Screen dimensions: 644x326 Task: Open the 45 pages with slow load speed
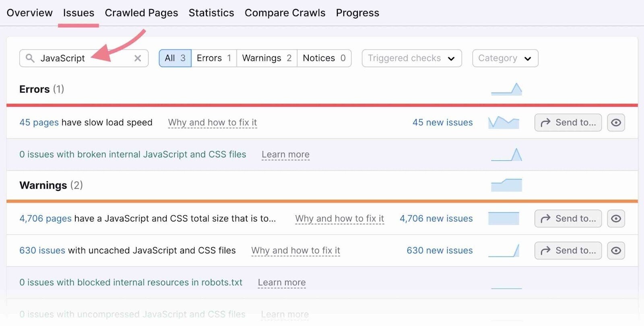click(x=39, y=122)
